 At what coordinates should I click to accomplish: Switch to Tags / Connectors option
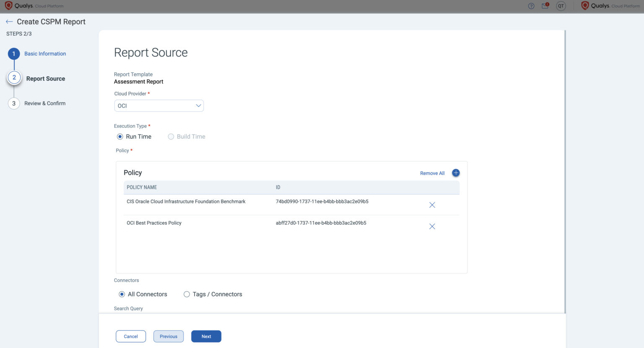[187, 294]
